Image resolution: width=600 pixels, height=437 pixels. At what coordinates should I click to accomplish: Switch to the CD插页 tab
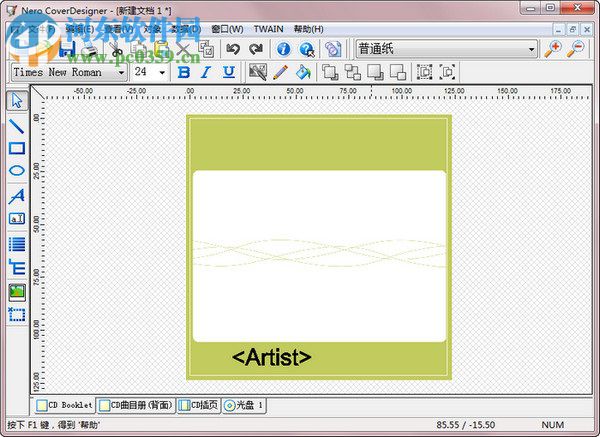(199, 405)
